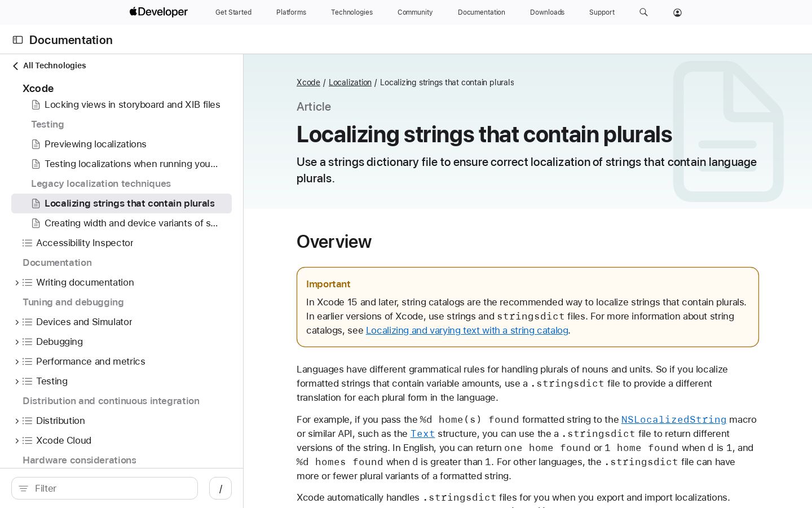Open the Get Started menu

point(233,12)
